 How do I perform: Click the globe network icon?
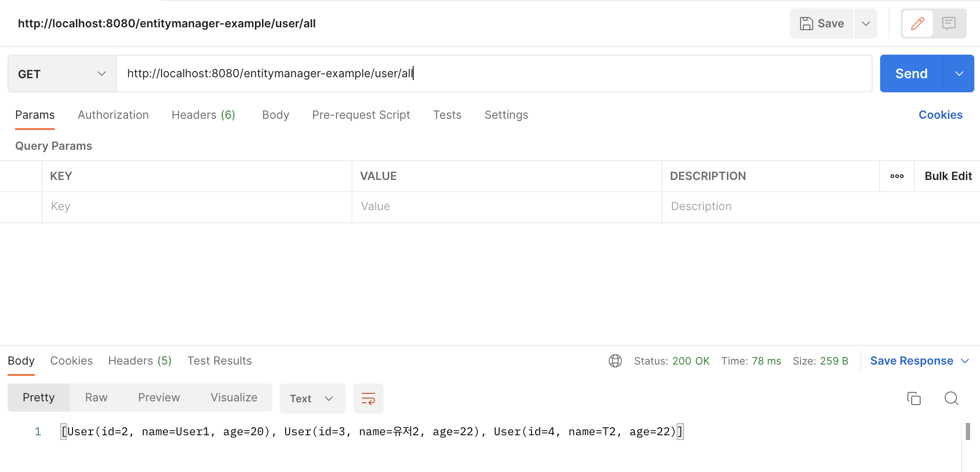tap(615, 361)
